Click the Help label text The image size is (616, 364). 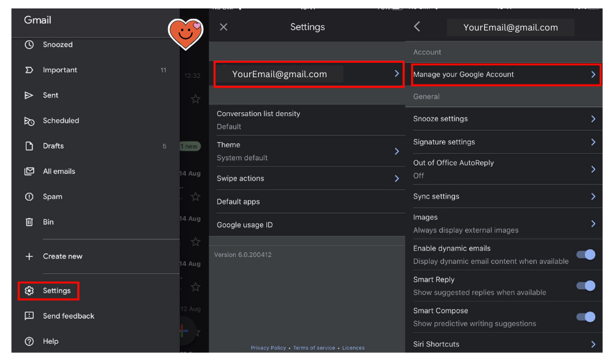tap(51, 341)
